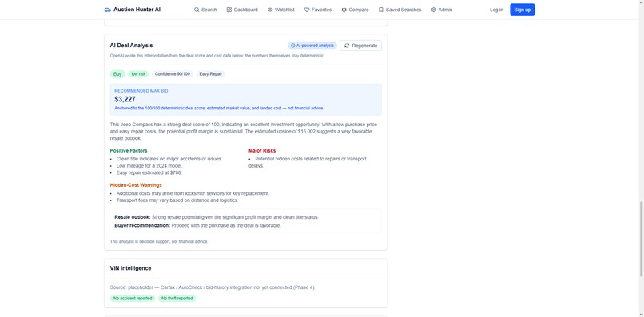The width and height of the screenshot is (644, 317).
Task: Click the low risk tag
Action: point(138,74)
